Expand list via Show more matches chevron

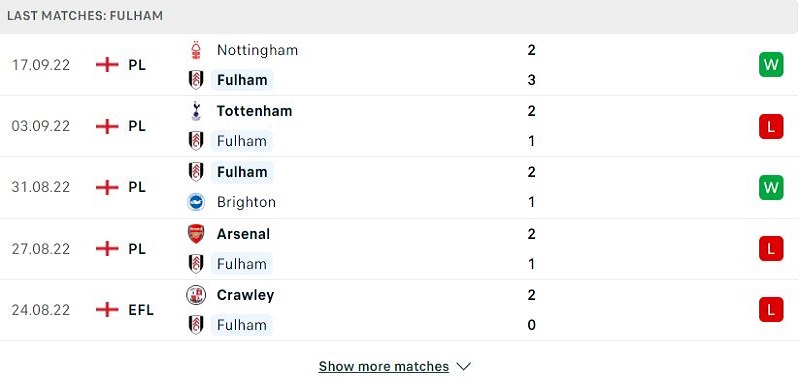pyautogui.click(x=463, y=367)
